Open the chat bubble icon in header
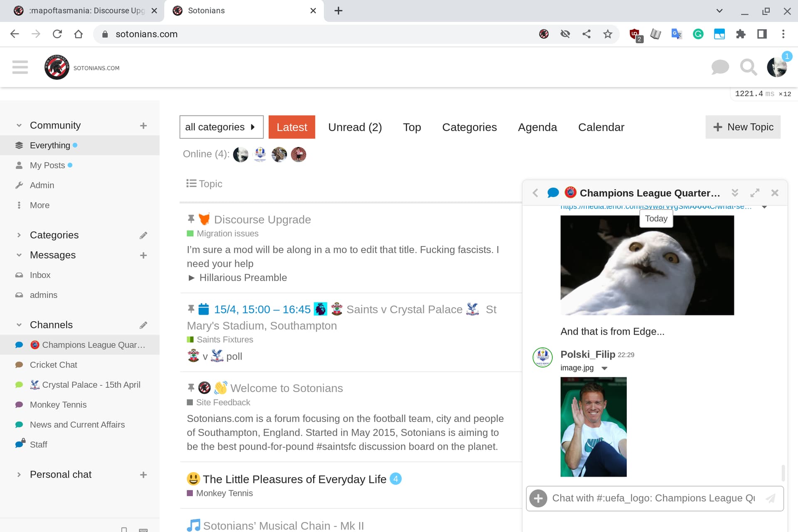The image size is (798, 532). (x=720, y=67)
